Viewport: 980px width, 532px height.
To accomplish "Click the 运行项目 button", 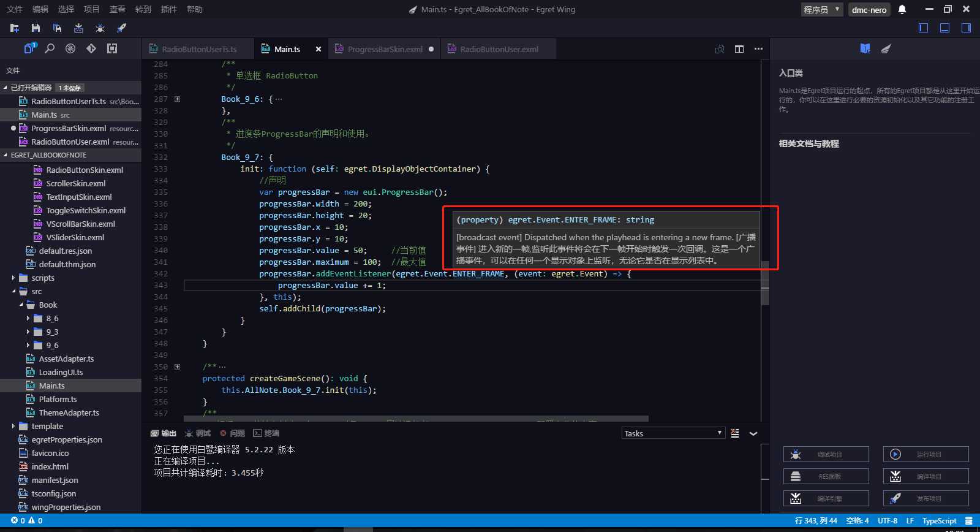I will [925, 454].
